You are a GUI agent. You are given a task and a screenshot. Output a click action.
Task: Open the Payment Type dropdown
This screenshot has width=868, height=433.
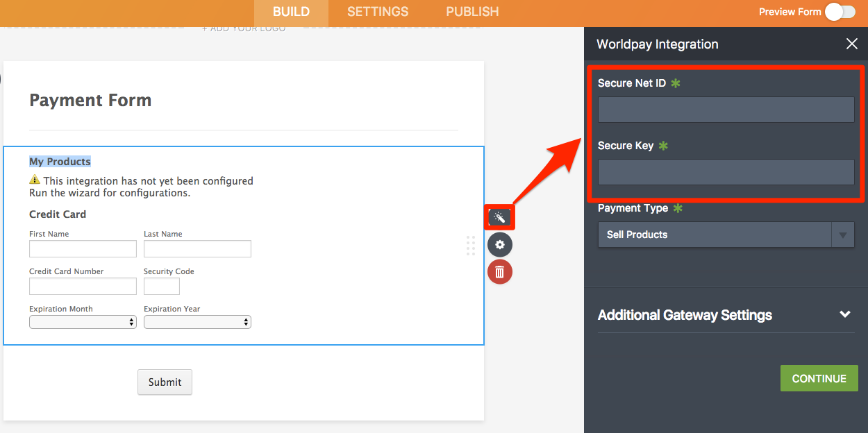[726, 235]
